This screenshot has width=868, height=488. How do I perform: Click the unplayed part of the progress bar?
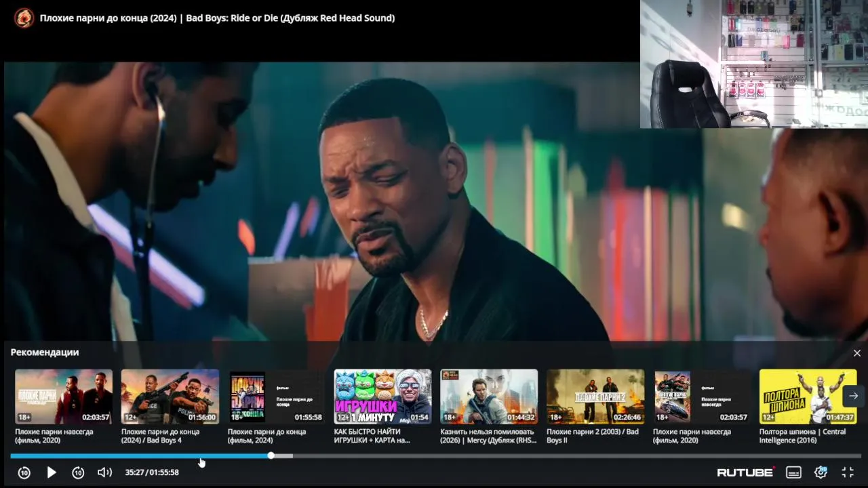[x=576, y=455]
